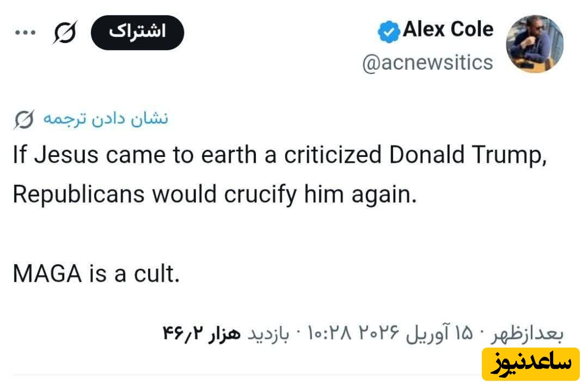Click the Alex Cole display name
Image resolution: width=588 pixels, height=389 pixels.
point(448,29)
